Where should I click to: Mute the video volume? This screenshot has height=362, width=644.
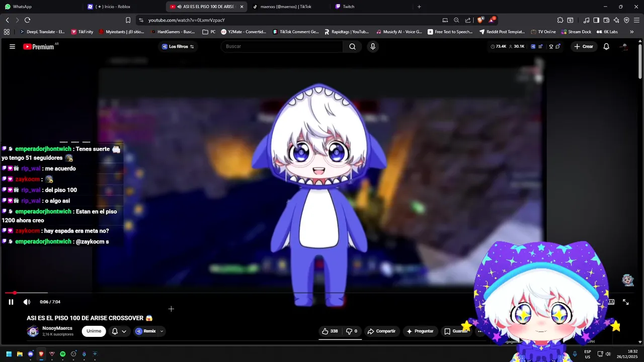(27, 302)
